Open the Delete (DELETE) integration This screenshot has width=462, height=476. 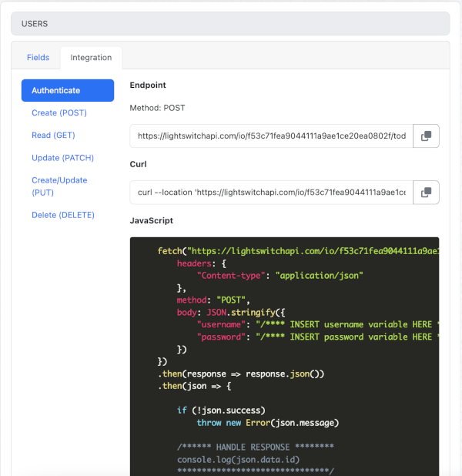pos(63,215)
